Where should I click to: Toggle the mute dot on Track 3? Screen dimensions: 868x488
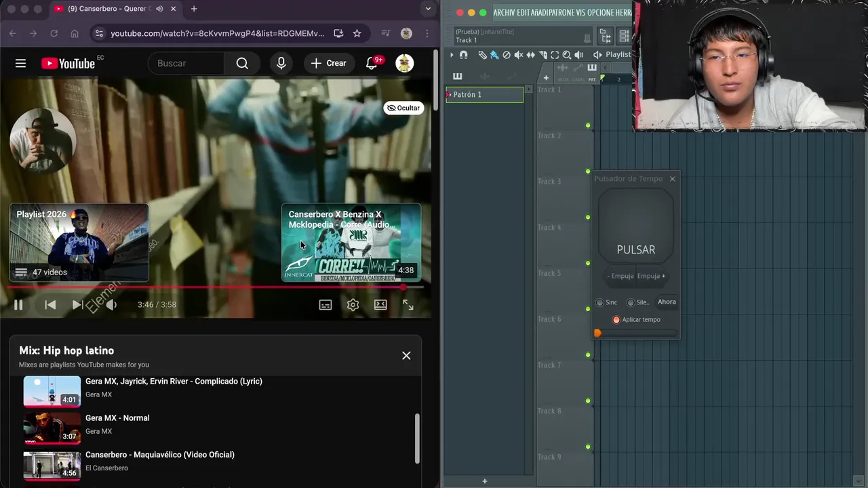point(588,217)
